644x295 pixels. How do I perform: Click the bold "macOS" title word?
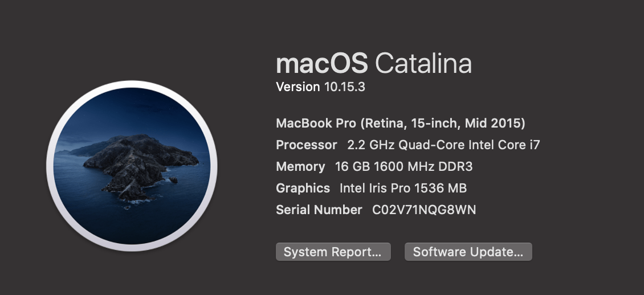[x=322, y=63]
